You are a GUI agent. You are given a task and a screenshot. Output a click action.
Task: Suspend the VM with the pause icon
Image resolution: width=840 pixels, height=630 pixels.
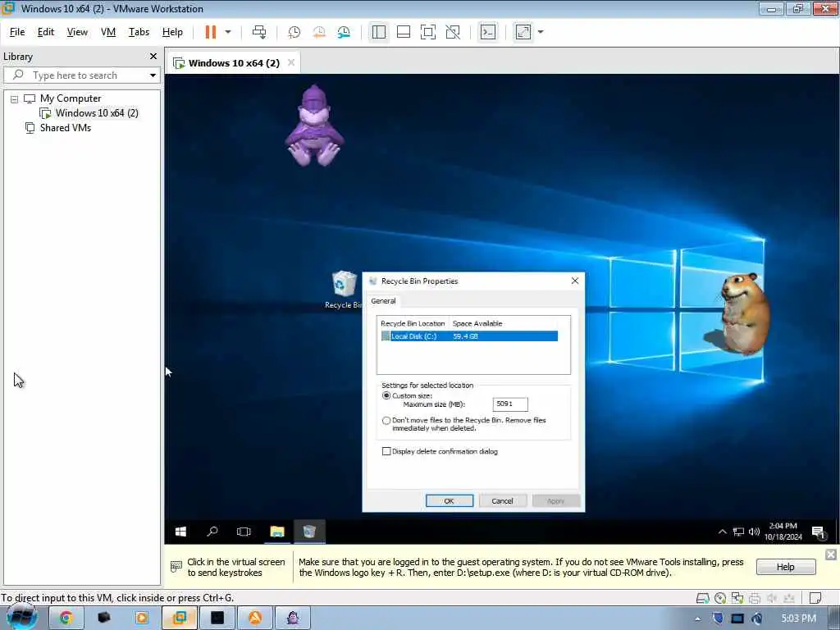(211, 32)
